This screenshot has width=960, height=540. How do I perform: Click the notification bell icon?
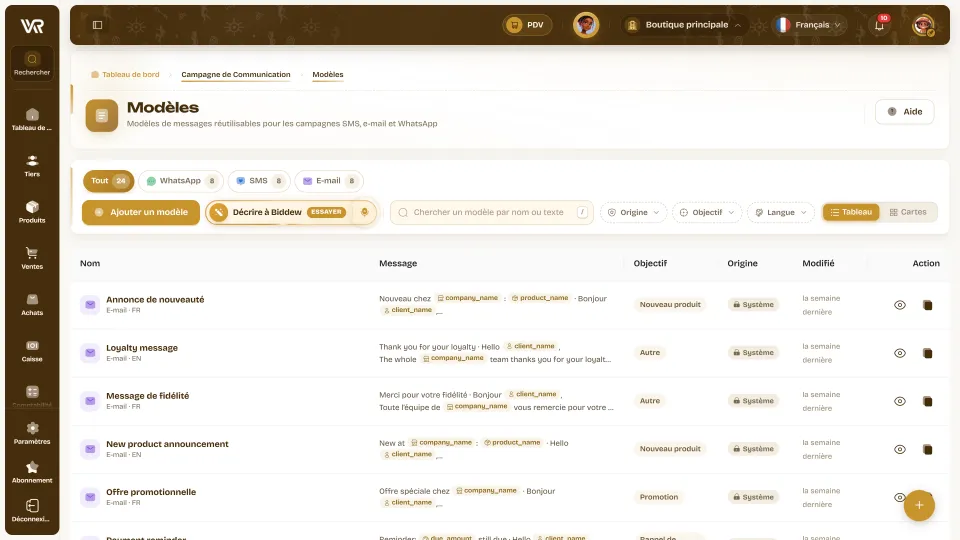pos(879,25)
